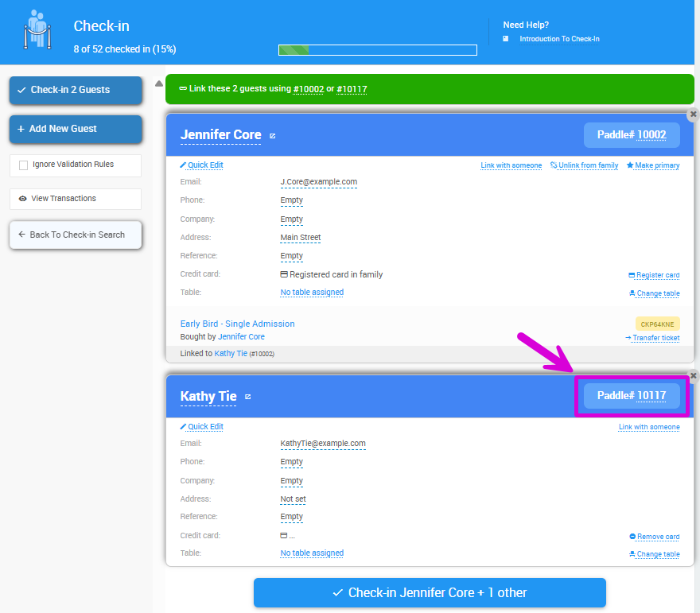This screenshot has height=613, width=700.
Task: Click Add New Guest button
Action: 76,129
